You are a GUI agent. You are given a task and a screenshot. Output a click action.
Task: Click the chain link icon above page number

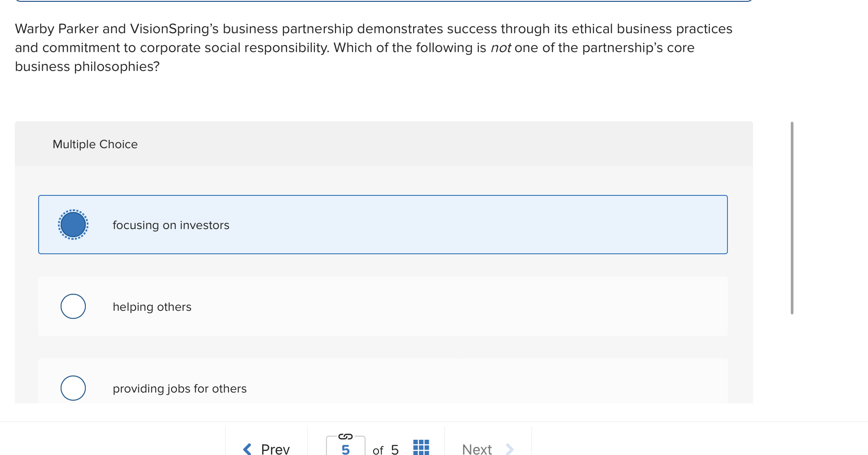pos(345,437)
